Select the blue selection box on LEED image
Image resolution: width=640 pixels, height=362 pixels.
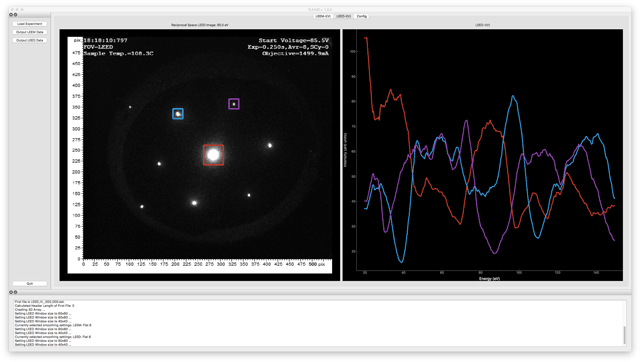pos(178,114)
